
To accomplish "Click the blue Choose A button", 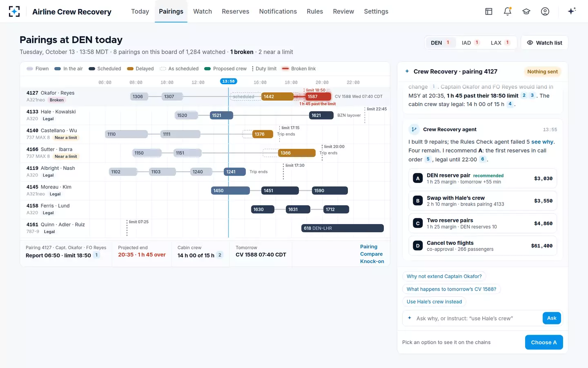I will 544,342.
